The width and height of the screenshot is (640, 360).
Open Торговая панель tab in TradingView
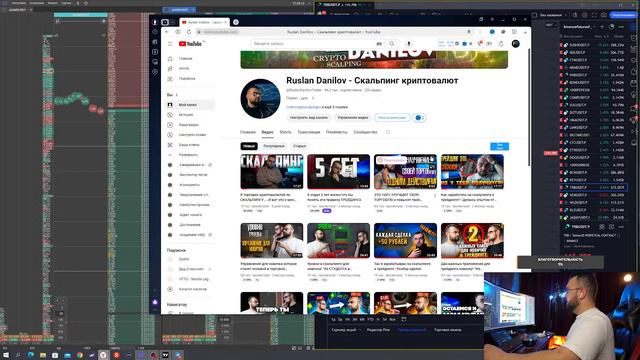click(x=448, y=330)
